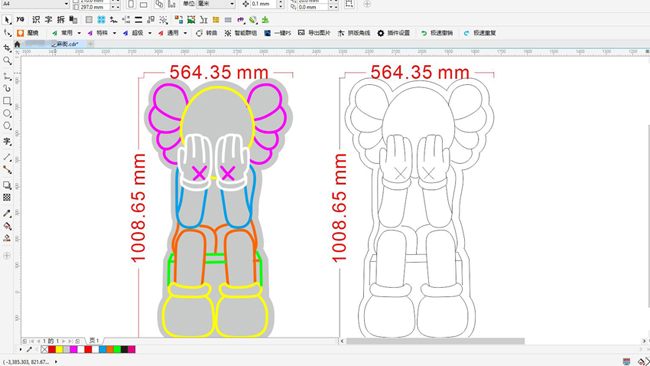Image resolution: width=650 pixels, height=366 pixels.
Task: Click the 魔镜 plugin icon
Action: (x=20, y=33)
